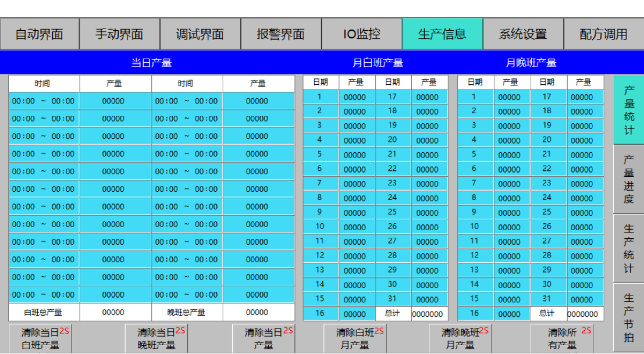Image resolution: width=644 pixels, height=354 pixels.
Task: Open the 系统设置 tab
Action: tap(523, 34)
